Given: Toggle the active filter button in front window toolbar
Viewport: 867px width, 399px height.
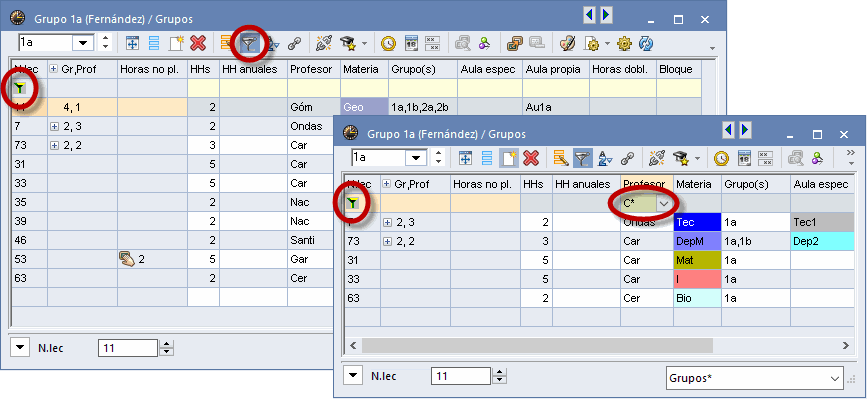Looking at the screenshot, I should pos(583,159).
